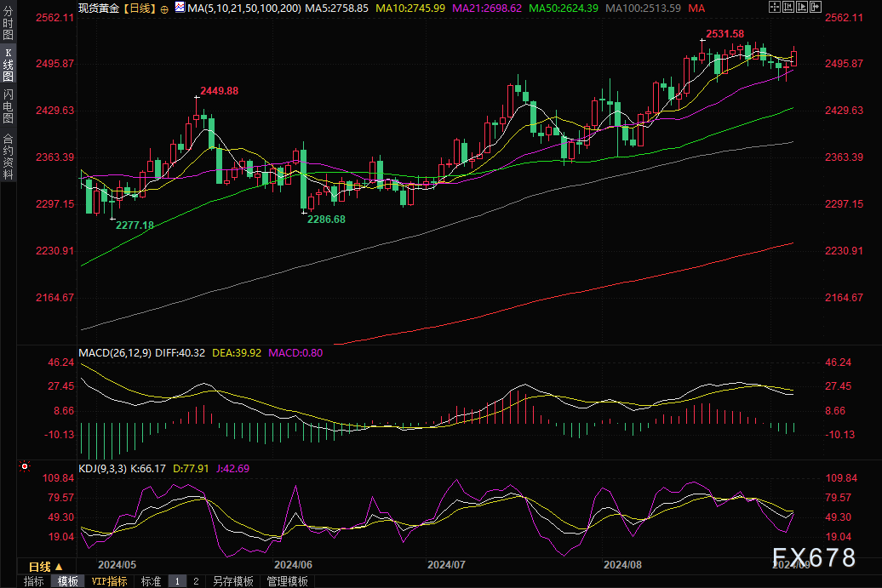Open 管理模板 template manager
The image size is (882, 588).
coord(287,581)
